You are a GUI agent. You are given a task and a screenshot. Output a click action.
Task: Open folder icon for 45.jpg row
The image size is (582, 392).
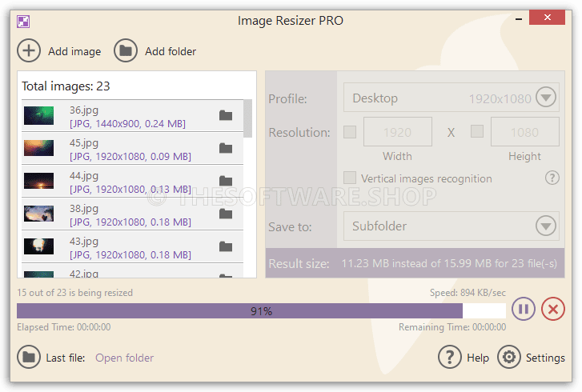[x=226, y=148]
